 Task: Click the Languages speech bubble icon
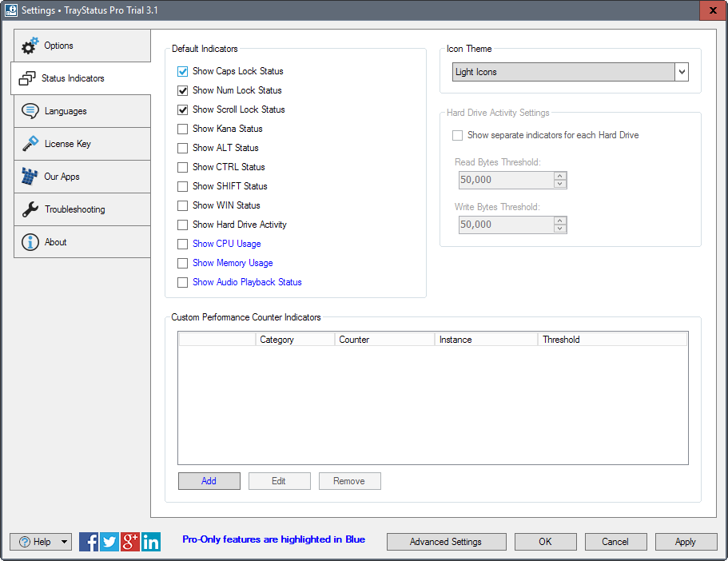point(30,111)
